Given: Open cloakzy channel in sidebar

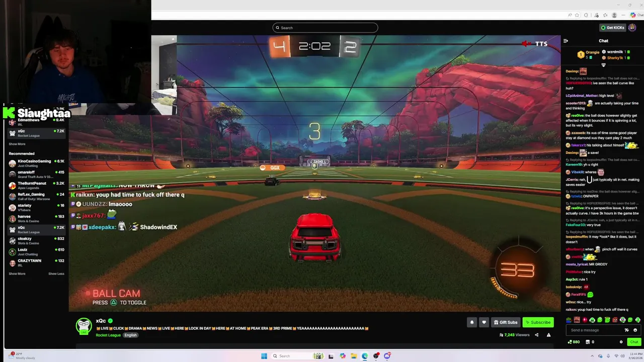Looking at the screenshot, I should [36, 240].
